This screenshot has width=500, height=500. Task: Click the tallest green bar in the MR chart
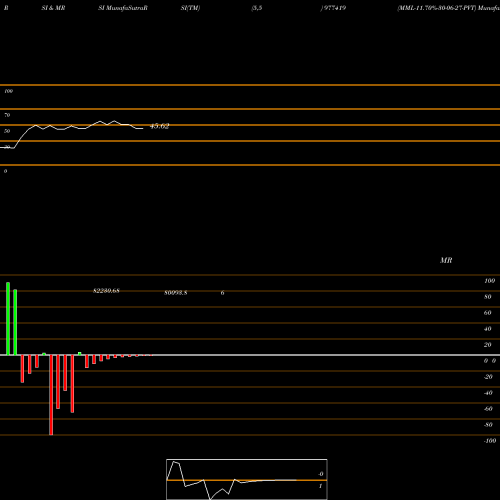point(8,319)
